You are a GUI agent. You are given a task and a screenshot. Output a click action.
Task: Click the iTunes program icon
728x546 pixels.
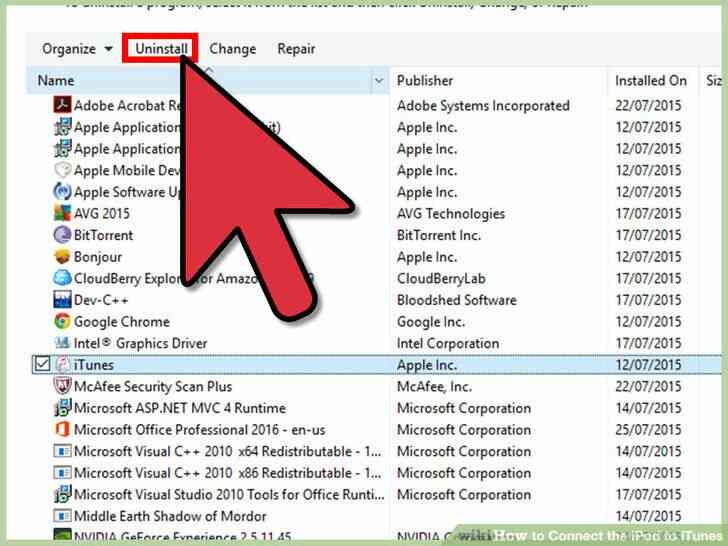(62, 364)
